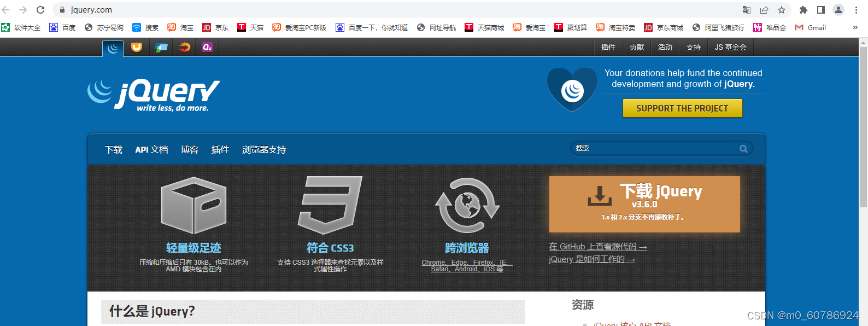Focus the site 搜索 search field
Screen dimensions: 868x326
click(x=654, y=148)
